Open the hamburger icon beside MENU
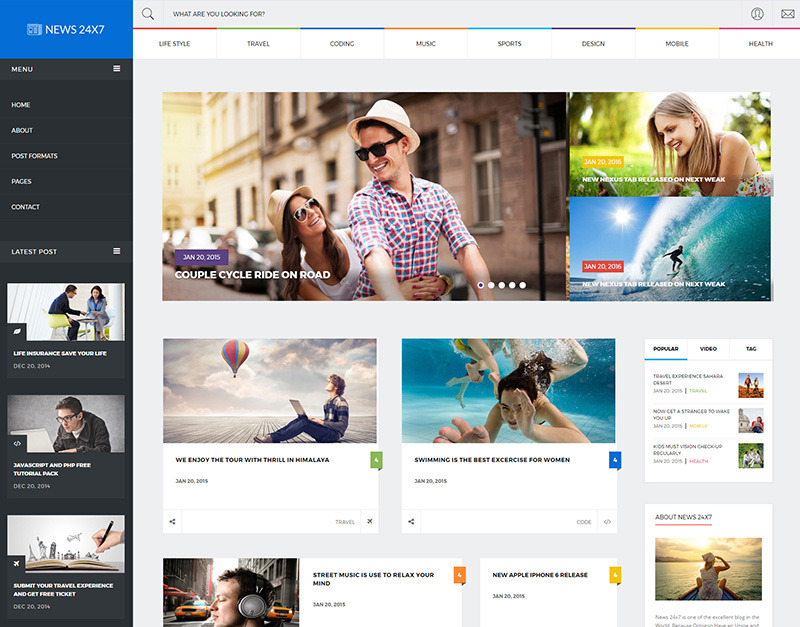Image resolution: width=800 pixels, height=627 pixels. coord(117,68)
